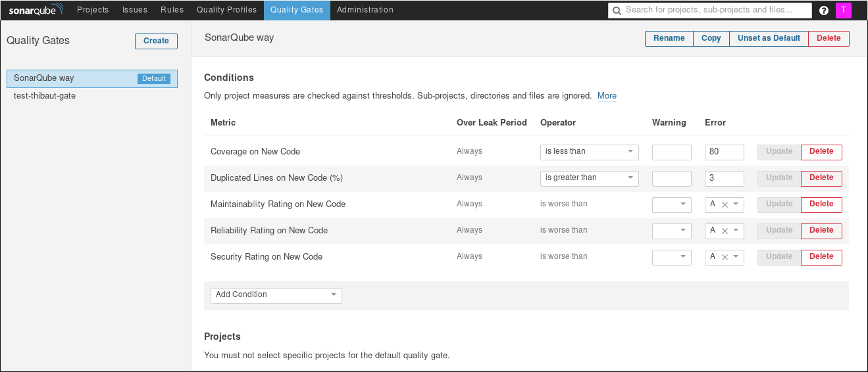Open the help question mark icon

tap(824, 11)
